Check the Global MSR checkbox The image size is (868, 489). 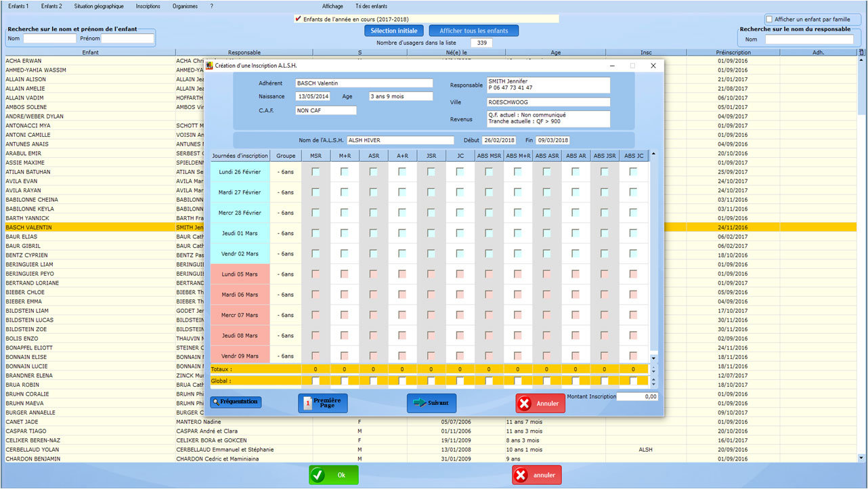pyautogui.click(x=316, y=381)
